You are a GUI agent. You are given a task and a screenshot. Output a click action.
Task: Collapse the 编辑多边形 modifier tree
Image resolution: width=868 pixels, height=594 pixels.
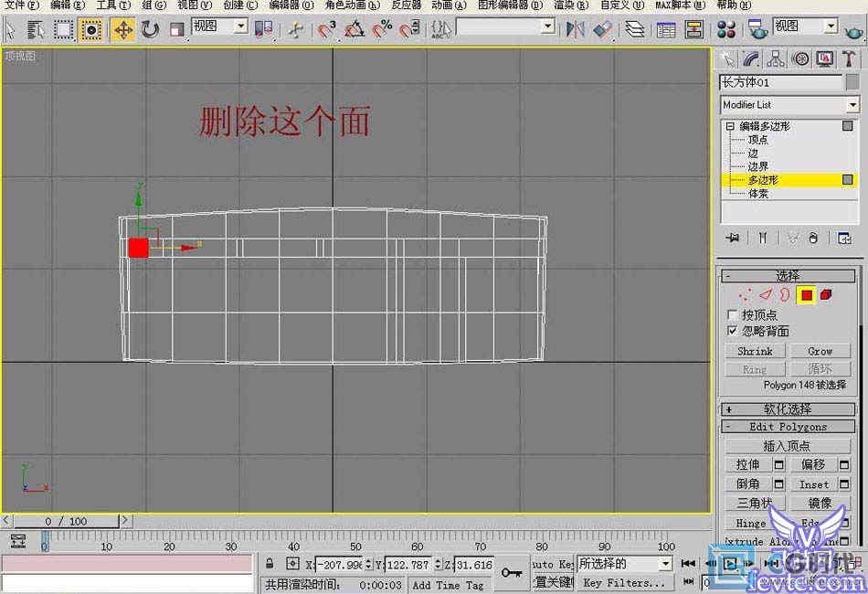[x=730, y=126]
